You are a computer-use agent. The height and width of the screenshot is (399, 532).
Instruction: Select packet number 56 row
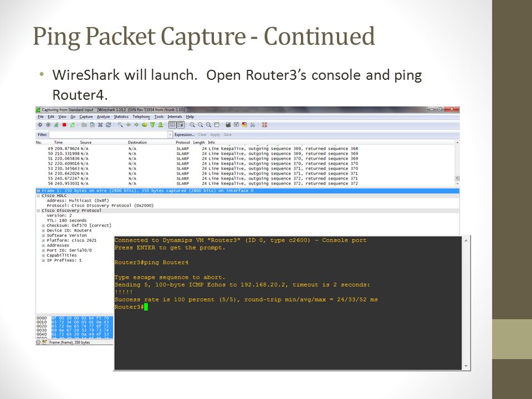pyautogui.click(x=245, y=183)
